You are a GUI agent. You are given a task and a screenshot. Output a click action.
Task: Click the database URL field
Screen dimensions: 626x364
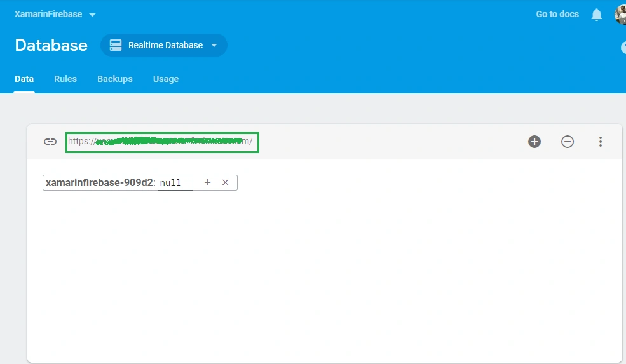pos(162,142)
